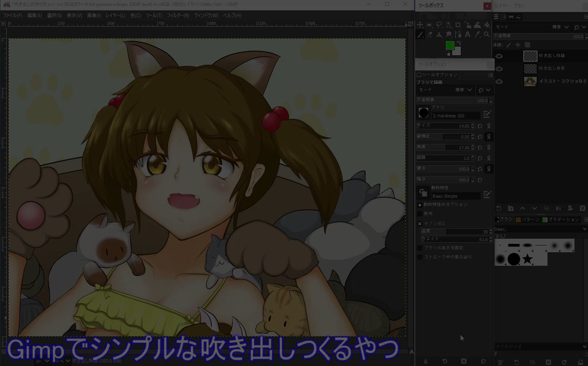Select the Warp Transform tool
588x366 pixels.
coord(477,25)
